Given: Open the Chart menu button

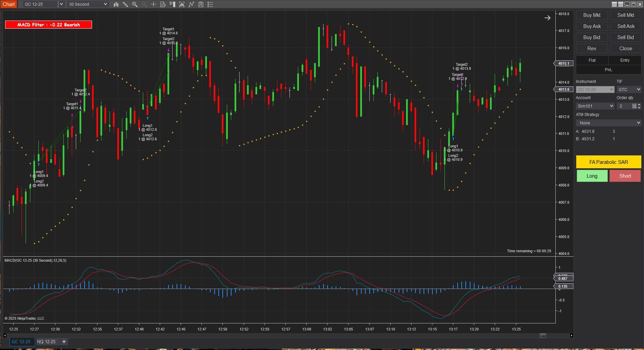Looking at the screenshot, I should tap(8, 4).
